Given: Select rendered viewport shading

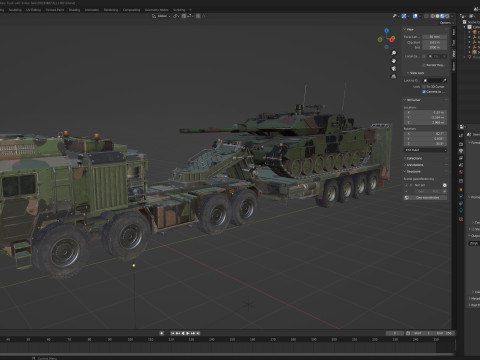Looking at the screenshot, I should [447, 16].
